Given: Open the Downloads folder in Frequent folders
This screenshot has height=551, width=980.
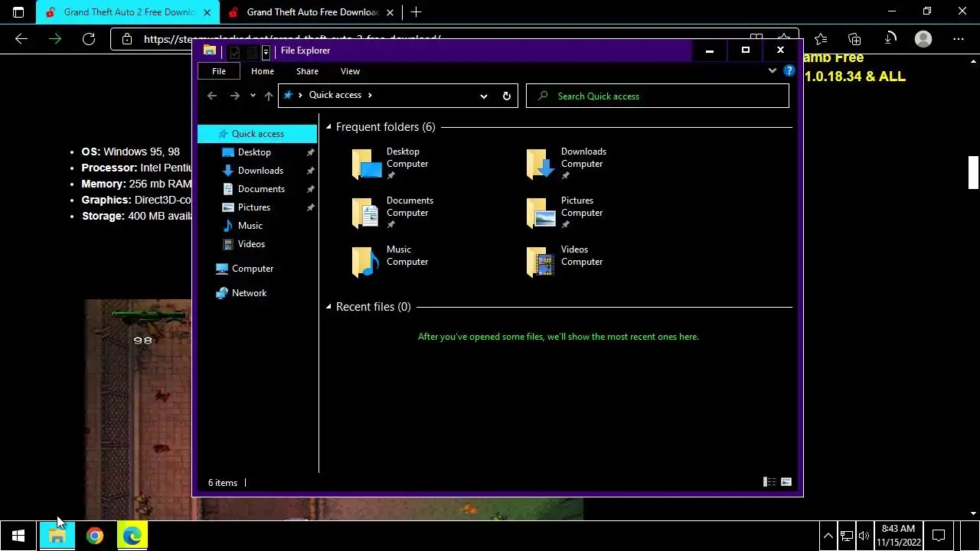Looking at the screenshot, I should click(x=567, y=164).
